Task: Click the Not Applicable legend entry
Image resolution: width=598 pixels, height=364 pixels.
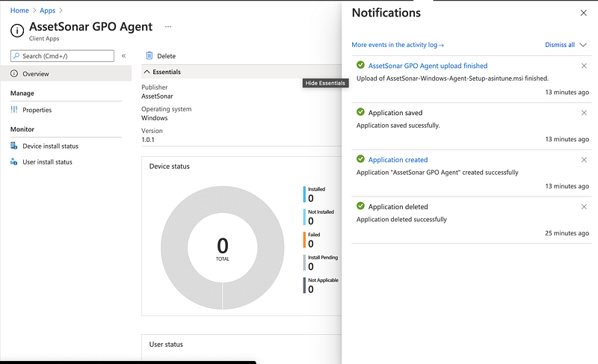Action: tap(321, 286)
